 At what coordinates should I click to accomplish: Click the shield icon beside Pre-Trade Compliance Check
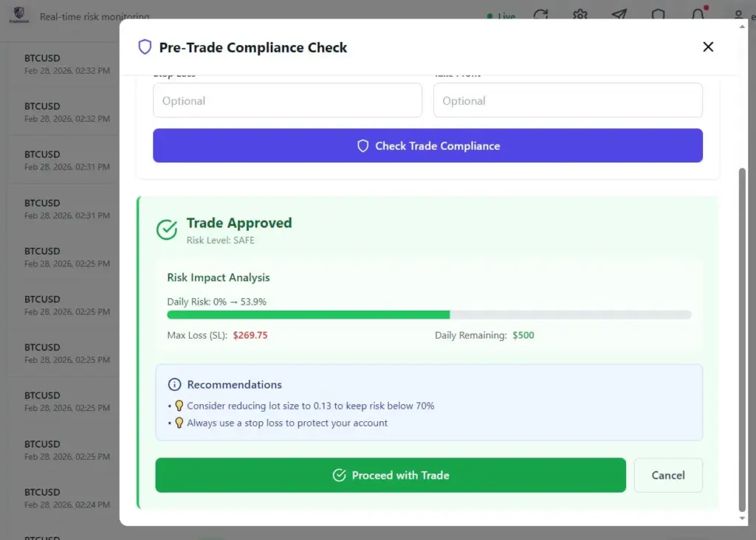[145, 46]
